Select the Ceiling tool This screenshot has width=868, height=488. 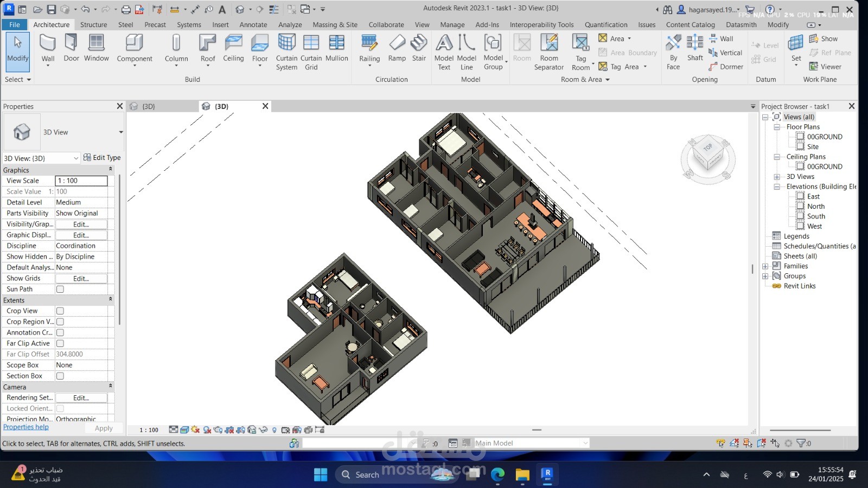coord(233,48)
